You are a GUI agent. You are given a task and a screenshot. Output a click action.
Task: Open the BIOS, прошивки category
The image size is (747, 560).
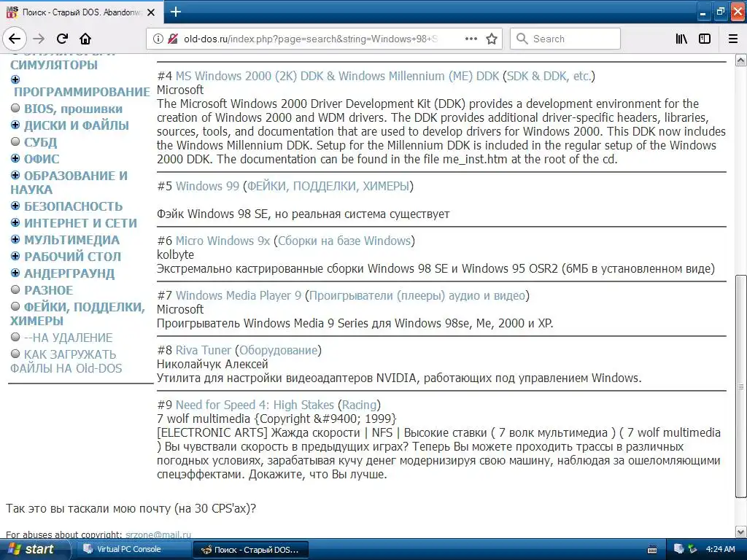[x=73, y=109]
